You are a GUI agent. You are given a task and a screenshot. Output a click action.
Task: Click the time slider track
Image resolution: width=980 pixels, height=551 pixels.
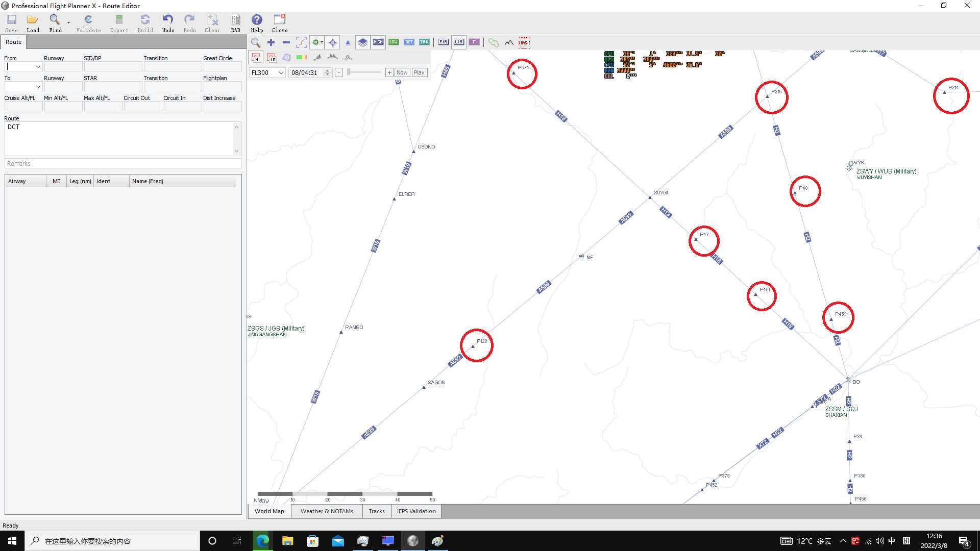coord(364,72)
